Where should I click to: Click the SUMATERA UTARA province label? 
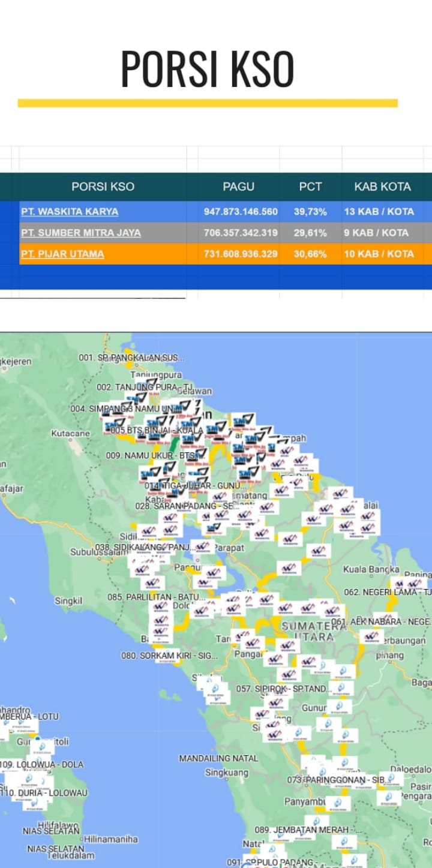click(314, 631)
